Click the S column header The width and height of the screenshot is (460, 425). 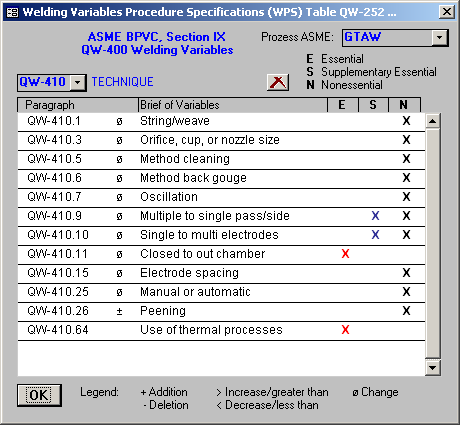point(373,105)
